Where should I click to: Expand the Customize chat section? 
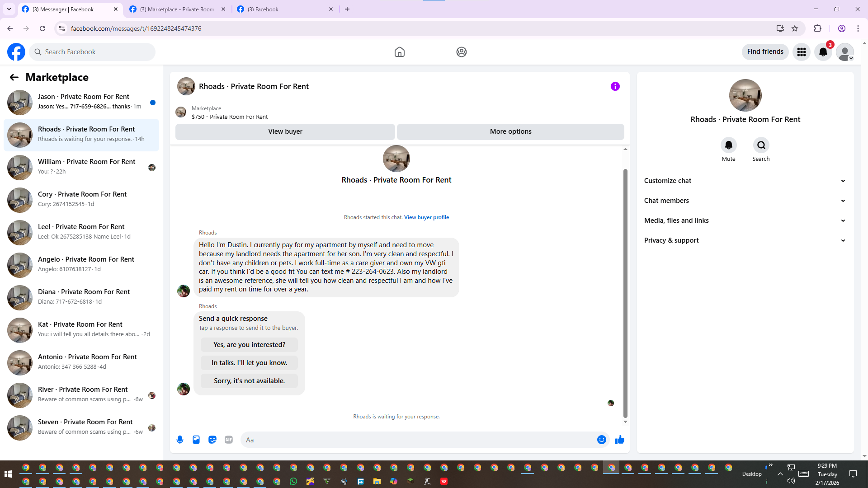coord(745,181)
